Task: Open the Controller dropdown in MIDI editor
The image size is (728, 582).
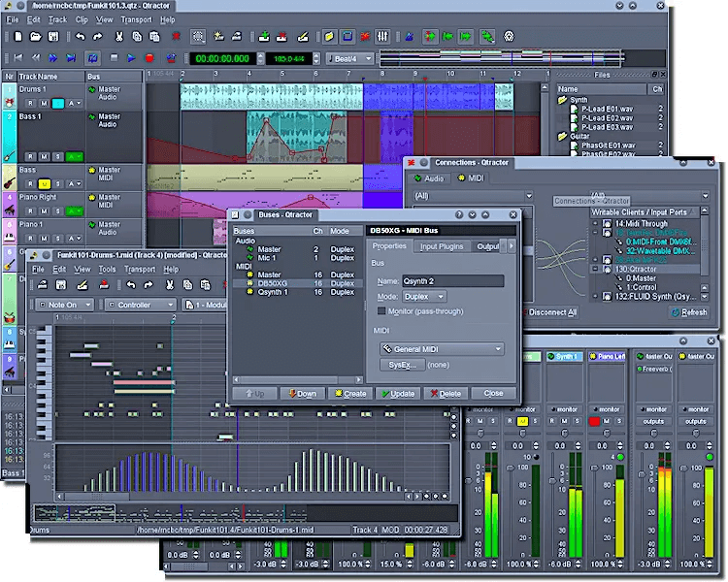Action: (x=141, y=305)
